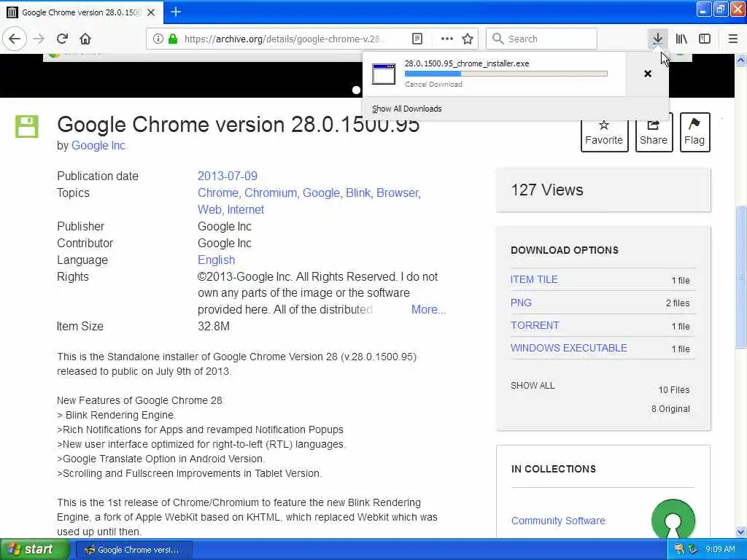Download the WINDOWS EXECUTABLE option
The width and height of the screenshot is (747, 560).
pyautogui.click(x=568, y=348)
